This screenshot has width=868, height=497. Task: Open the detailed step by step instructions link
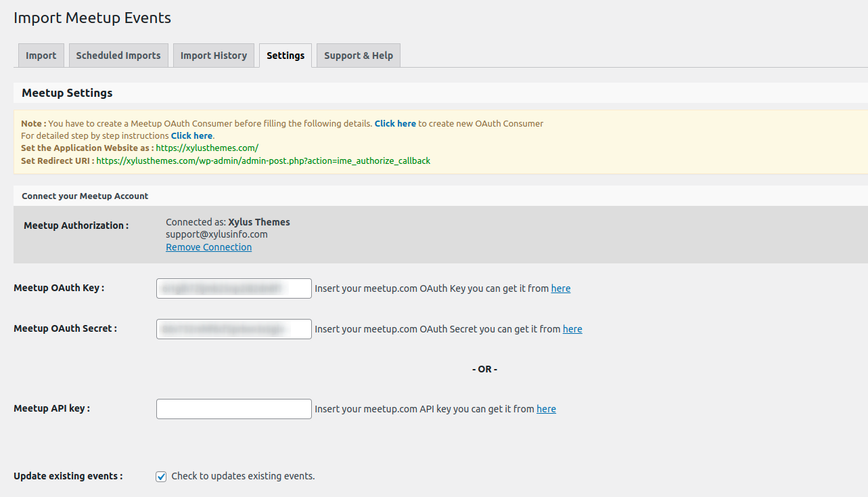pos(191,136)
